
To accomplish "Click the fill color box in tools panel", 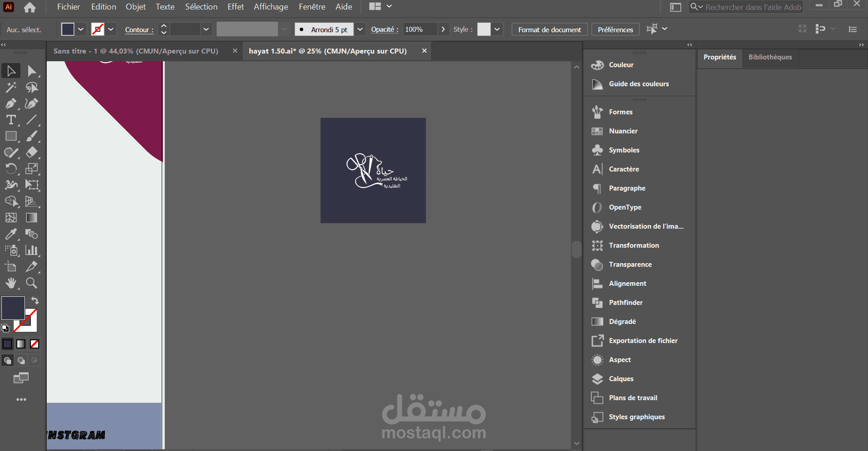I will tap(13, 308).
